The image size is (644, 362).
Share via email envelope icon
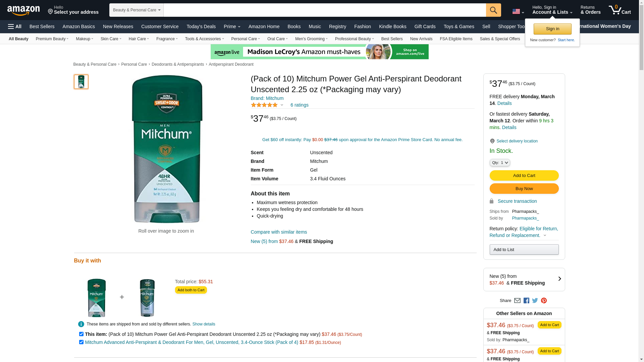pyautogui.click(x=517, y=301)
